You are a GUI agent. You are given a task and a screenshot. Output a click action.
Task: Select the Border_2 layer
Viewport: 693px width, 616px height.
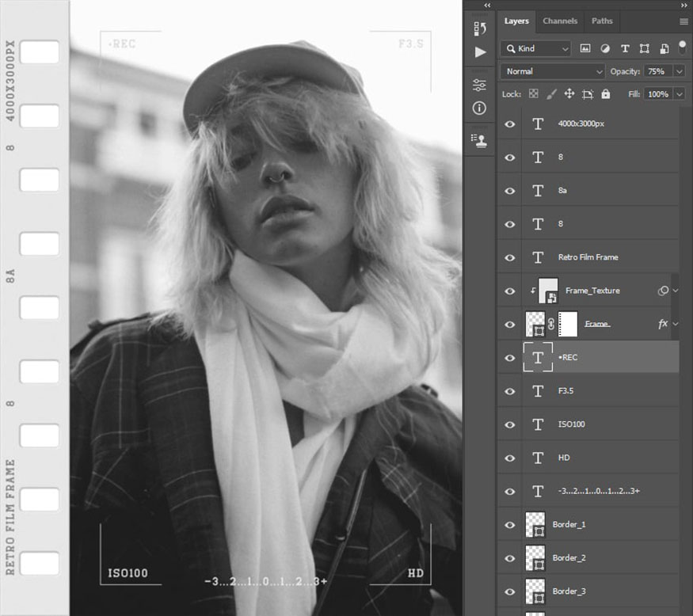(x=588, y=557)
